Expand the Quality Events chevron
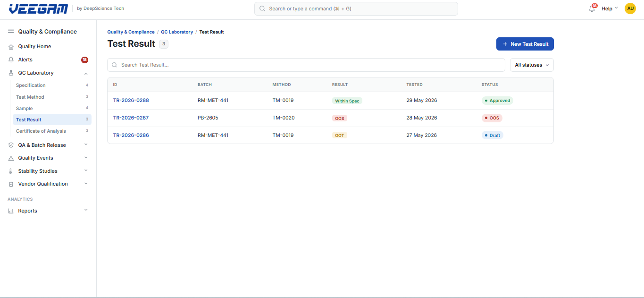 pos(86,158)
